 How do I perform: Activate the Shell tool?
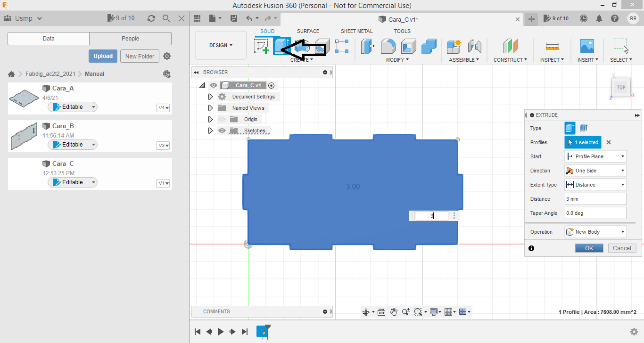(409, 46)
